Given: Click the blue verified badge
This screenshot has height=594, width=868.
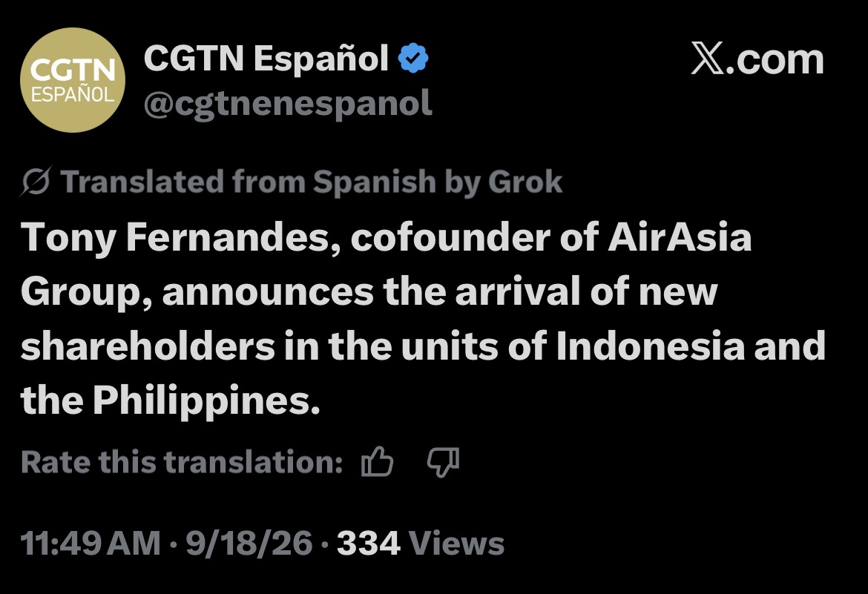Looking at the screenshot, I should (413, 58).
